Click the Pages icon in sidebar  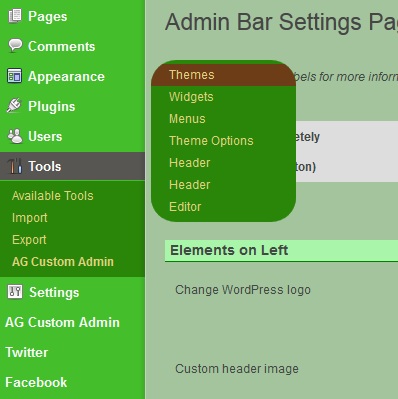pyautogui.click(x=15, y=16)
